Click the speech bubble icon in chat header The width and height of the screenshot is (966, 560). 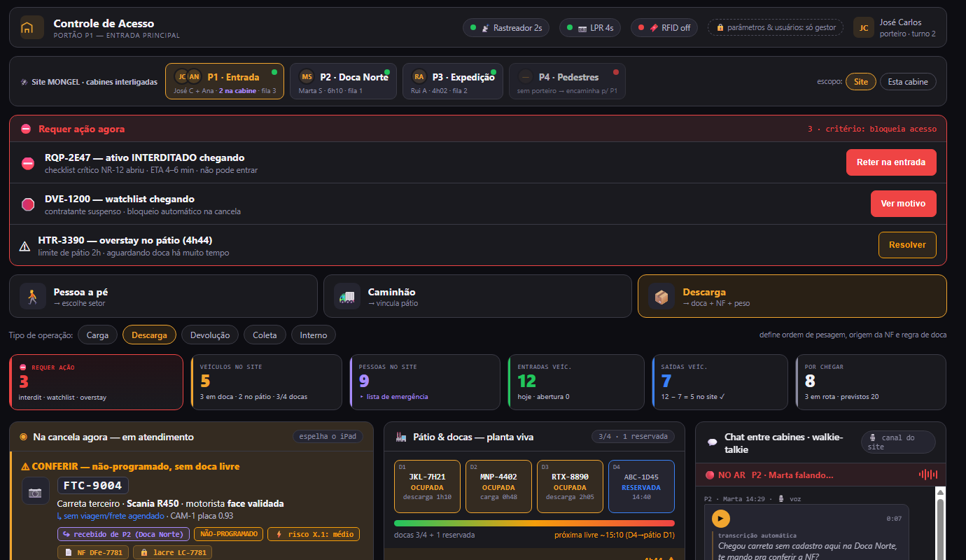(713, 442)
